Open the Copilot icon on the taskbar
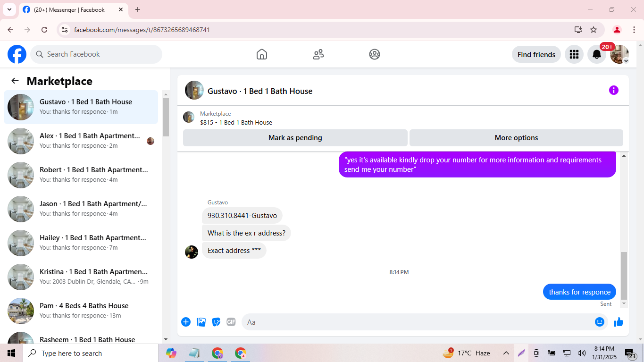The image size is (644, 362). [x=171, y=353]
